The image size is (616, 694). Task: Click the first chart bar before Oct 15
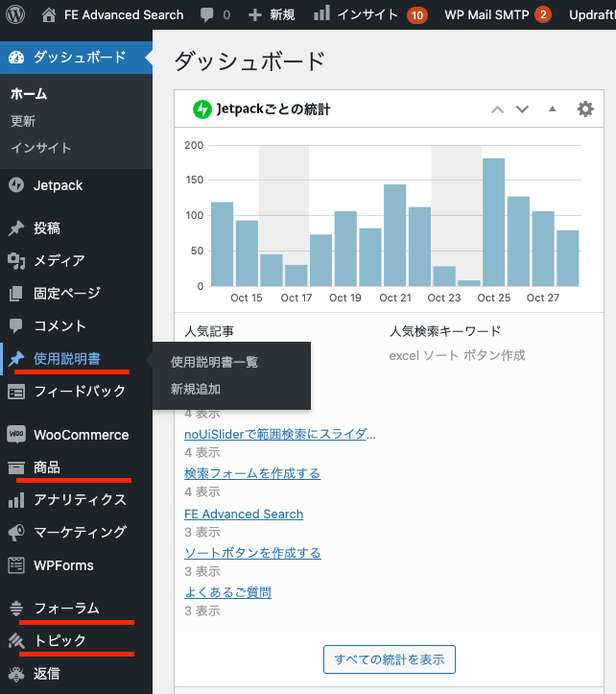pos(223,244)
